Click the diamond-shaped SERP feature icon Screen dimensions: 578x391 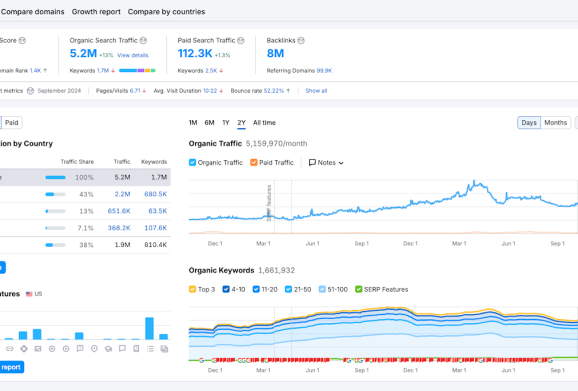24,349
